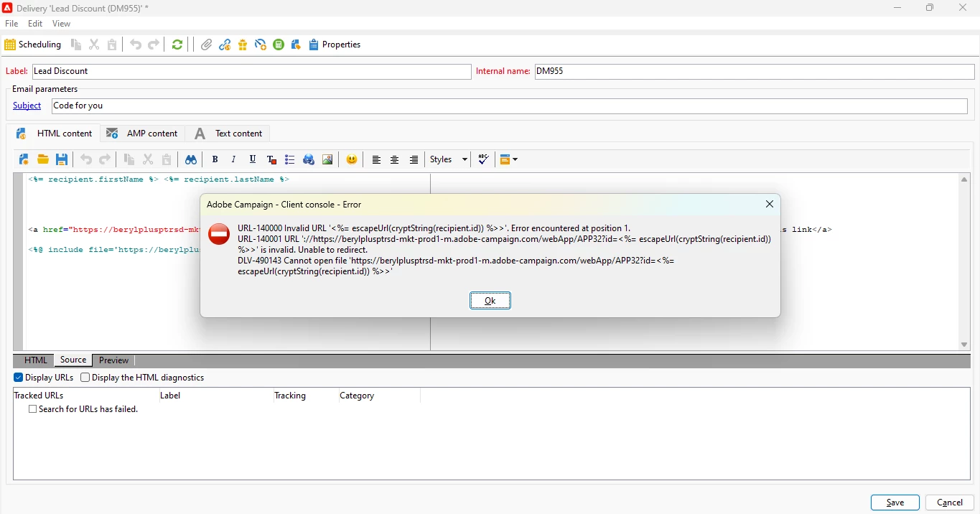Select the Source bottom tab
Viewport: 980px width, 514px height.
(73, 360)
